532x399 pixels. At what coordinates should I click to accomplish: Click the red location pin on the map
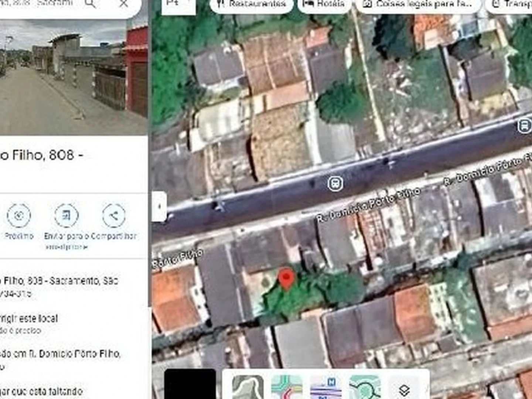286,279
